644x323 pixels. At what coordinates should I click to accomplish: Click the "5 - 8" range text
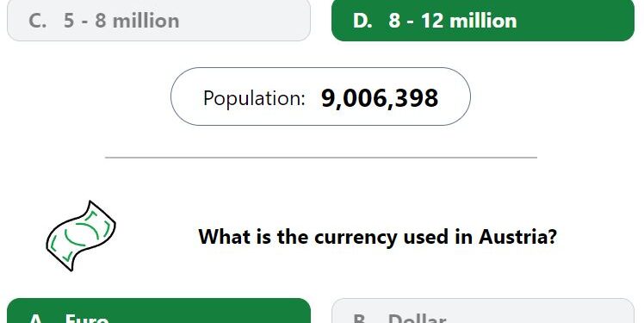click(84, 21)
